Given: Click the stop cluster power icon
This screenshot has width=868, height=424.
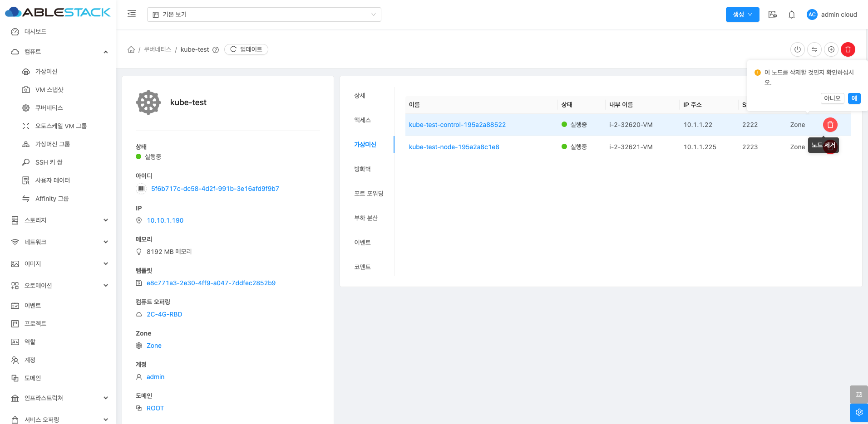Looking at the screenshot, I should pos(797,49).
